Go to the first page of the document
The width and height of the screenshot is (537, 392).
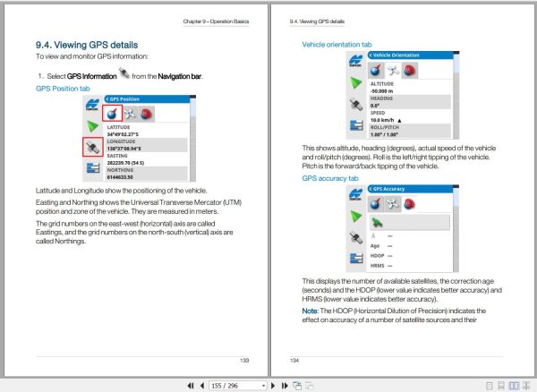point(191,386)
